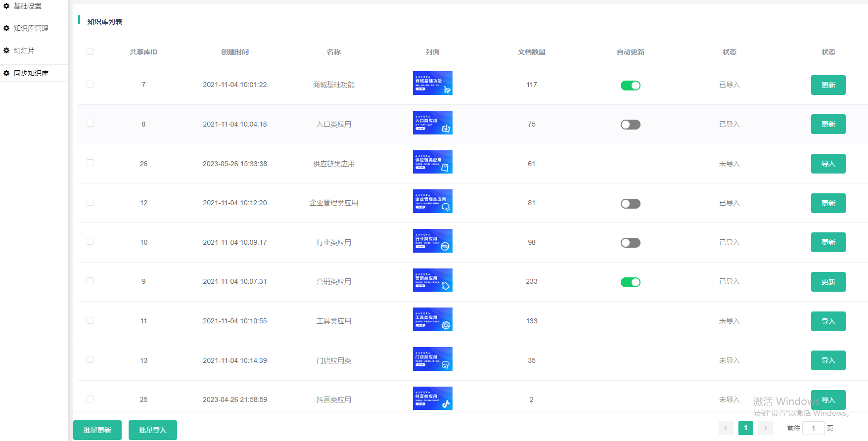Click the previous page arrow
Viewport: 868px width, 441px height.
point(726,428)
